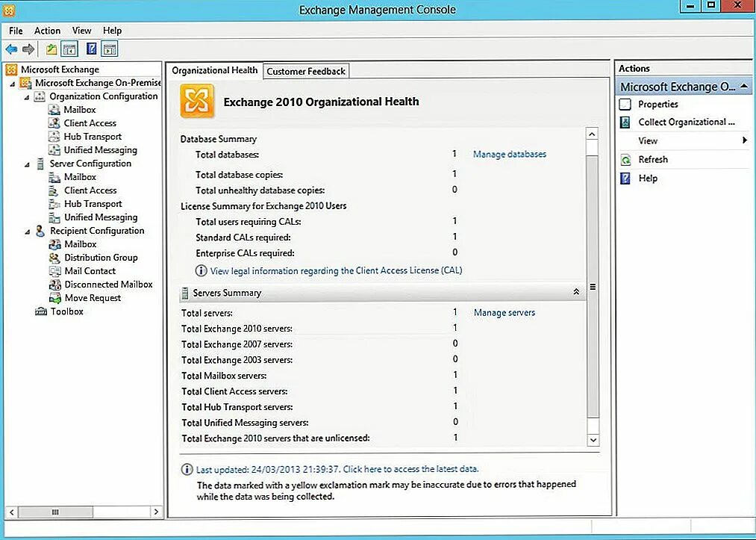Click the Help icon in Actions pane
Image resolution: width=756 pixels, height=540 pixels.
pos(625,179)
